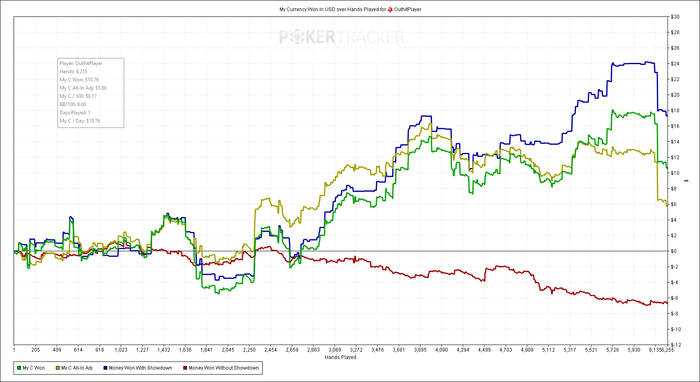Select the 'Money Won With Showdown' legend label
The width and height of the screenshot is (700, 382).
click(140, 368)
